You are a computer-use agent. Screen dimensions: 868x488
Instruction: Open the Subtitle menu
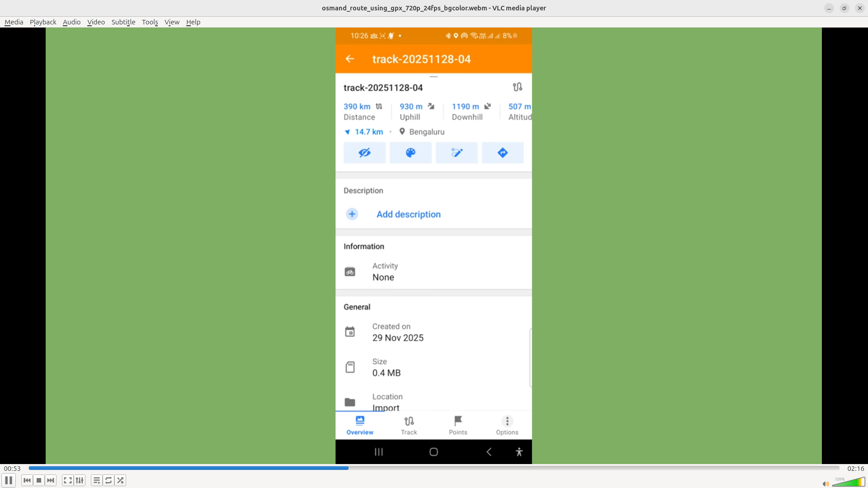pos(123,22)
